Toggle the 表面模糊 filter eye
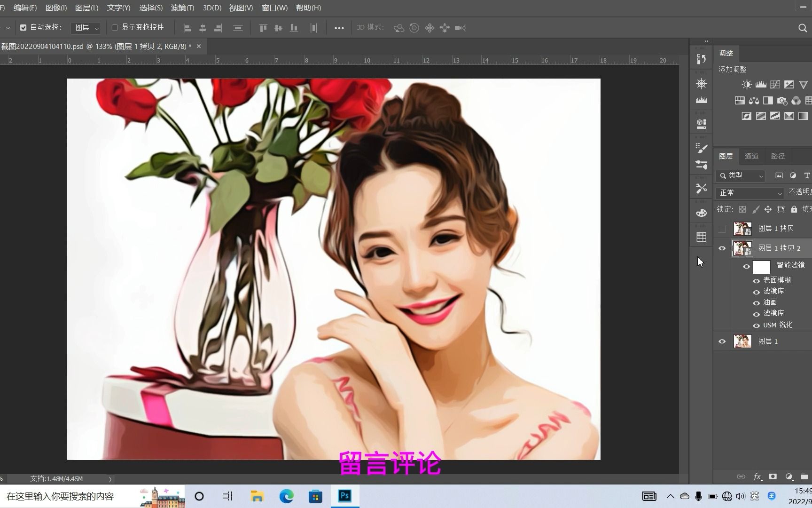The height and width of the screenshot is (508, 812). pos(756,281)
